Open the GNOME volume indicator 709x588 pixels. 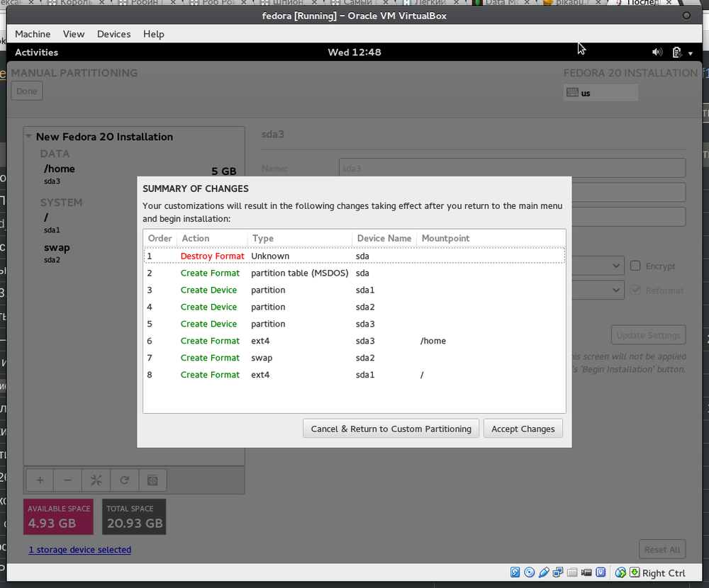[x=657, y=52]
